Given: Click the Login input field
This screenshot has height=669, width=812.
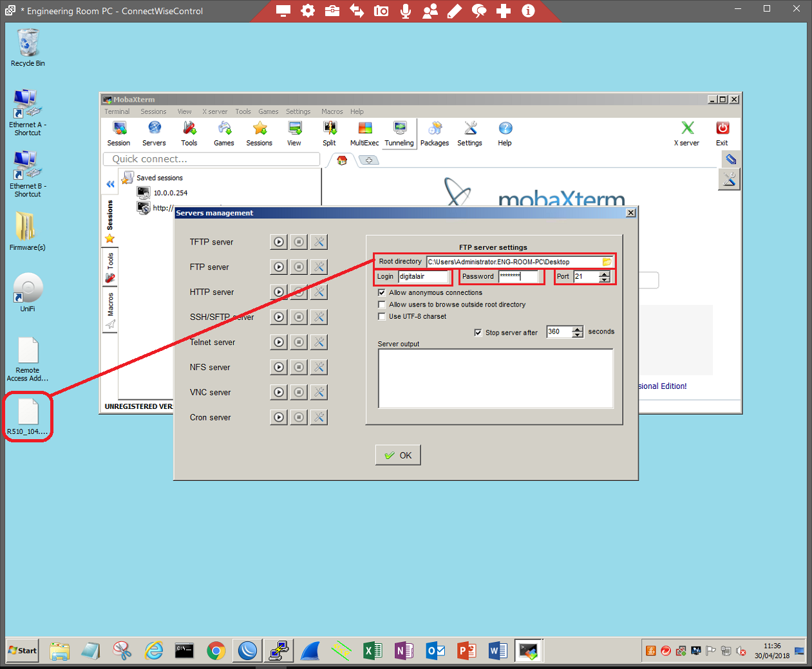Looking at the screenshot, I should 423,276.
